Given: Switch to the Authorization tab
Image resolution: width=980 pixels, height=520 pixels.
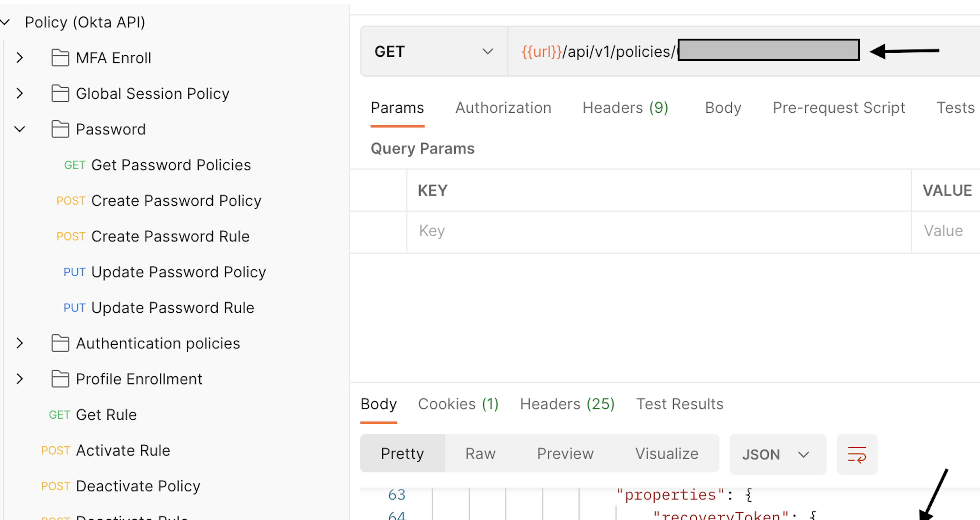Looking at the screenshot, I should tap(503, 108).
